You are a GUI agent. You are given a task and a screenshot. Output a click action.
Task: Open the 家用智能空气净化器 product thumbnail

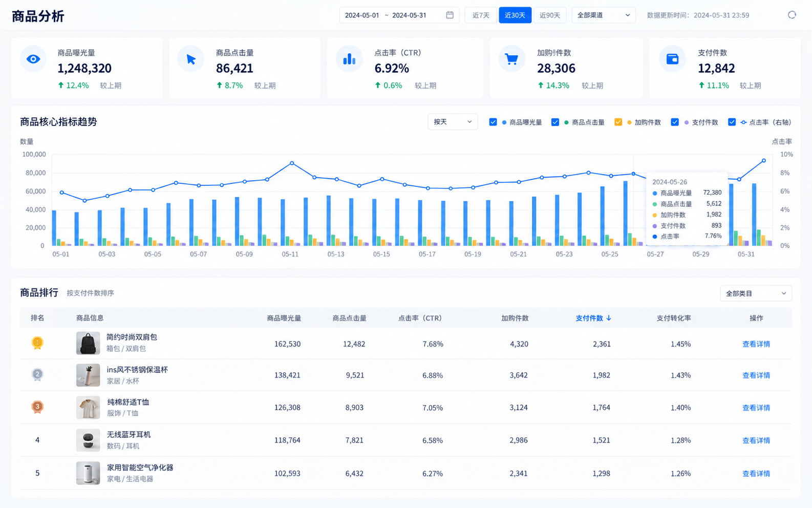(88, 473)
